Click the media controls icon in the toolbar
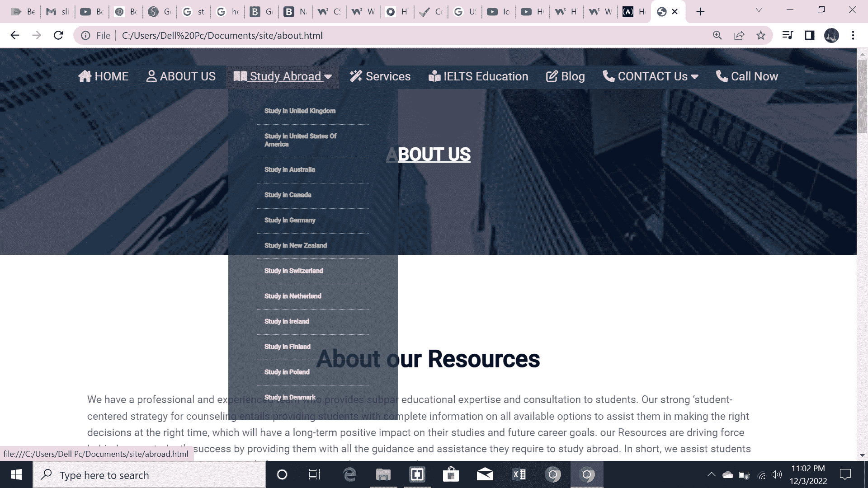Screen dimensions: 868x488 click(x=788, y=35)
